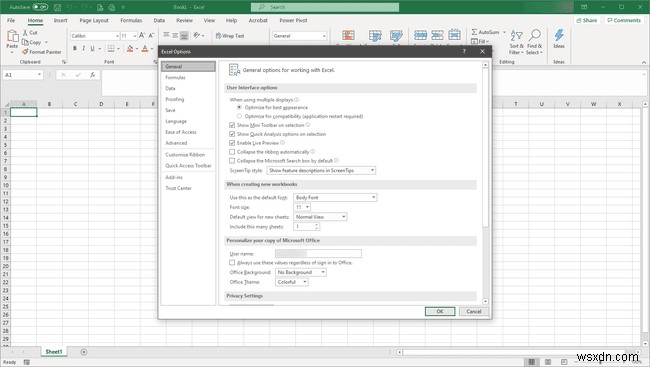The height and width of the screenshot is (367, 650).
Task: Check Always use these values regardless of sign in
Action: 232,262
